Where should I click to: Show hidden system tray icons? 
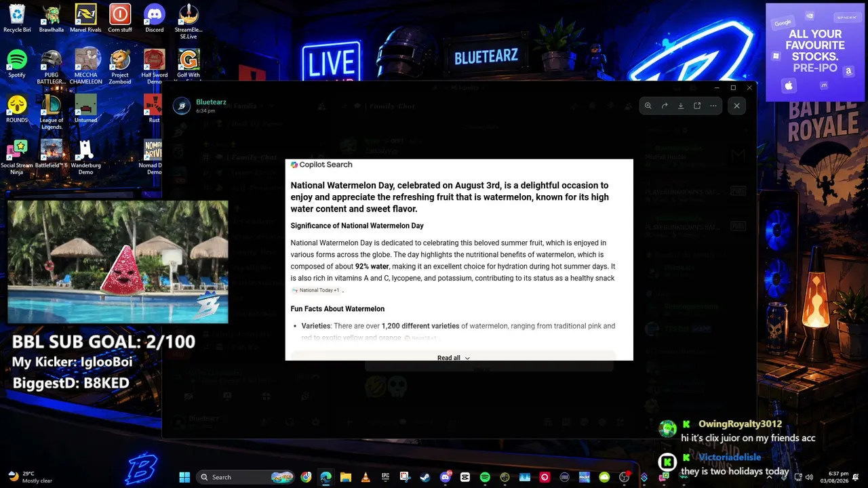770,477
